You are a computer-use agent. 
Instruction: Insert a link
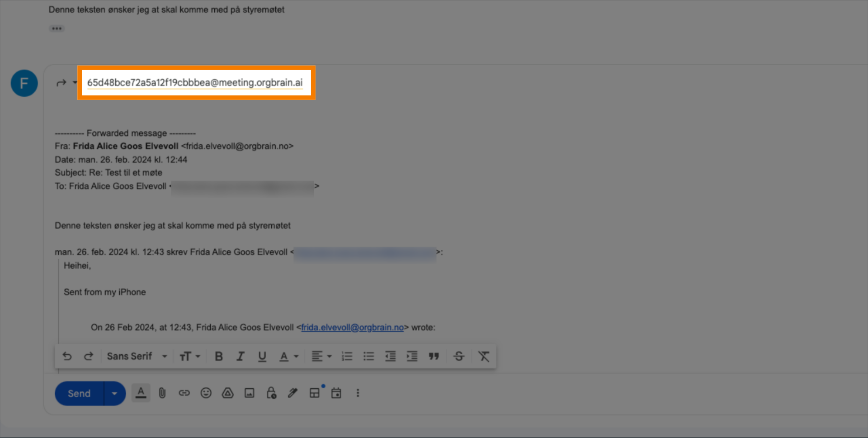coord(184,393)
